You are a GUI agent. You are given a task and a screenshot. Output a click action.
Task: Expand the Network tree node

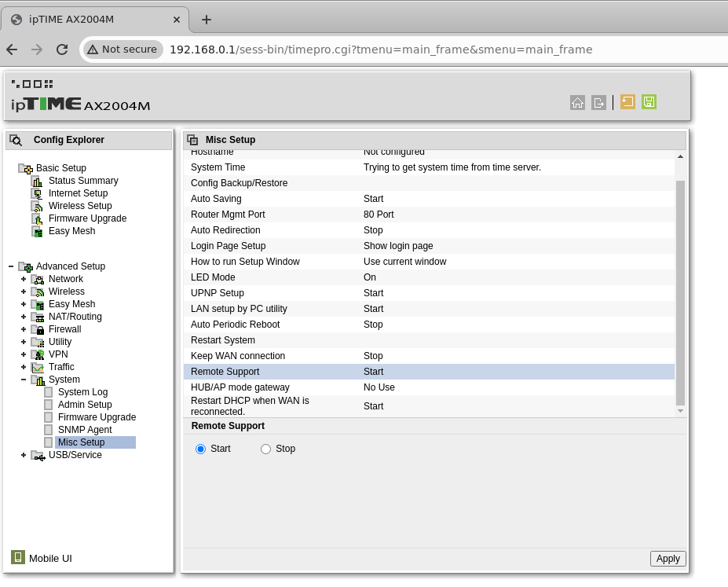pyautogui.click(x=24, y=279)
